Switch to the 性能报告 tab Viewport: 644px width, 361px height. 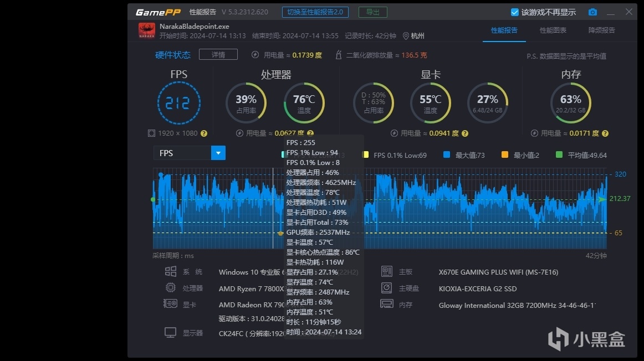tap(504, 30)
